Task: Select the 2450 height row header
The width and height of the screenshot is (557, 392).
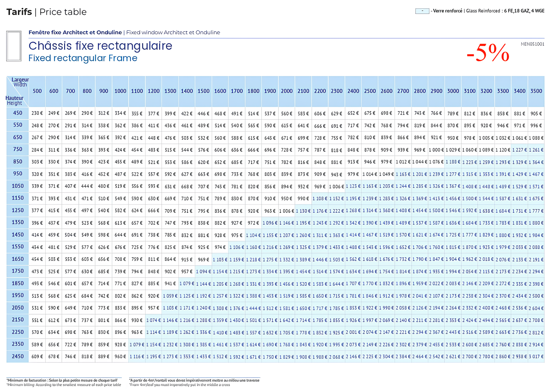Action: (18, 356)
